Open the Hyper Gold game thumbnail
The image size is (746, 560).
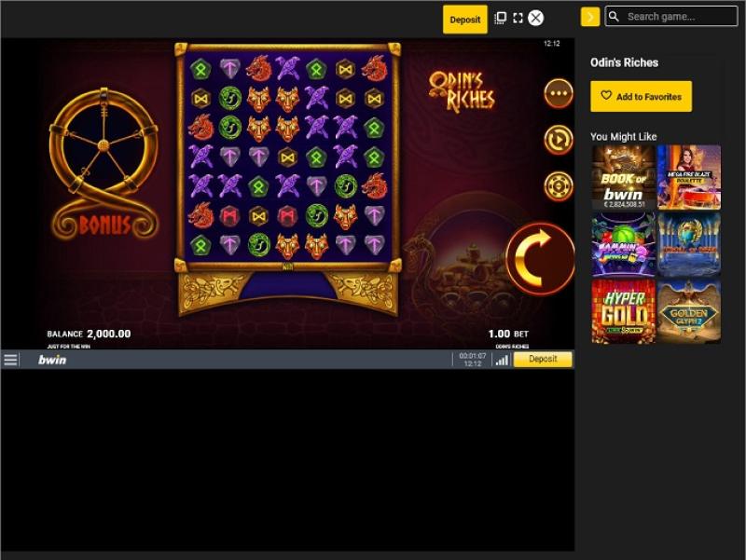(x=623, y=311)
